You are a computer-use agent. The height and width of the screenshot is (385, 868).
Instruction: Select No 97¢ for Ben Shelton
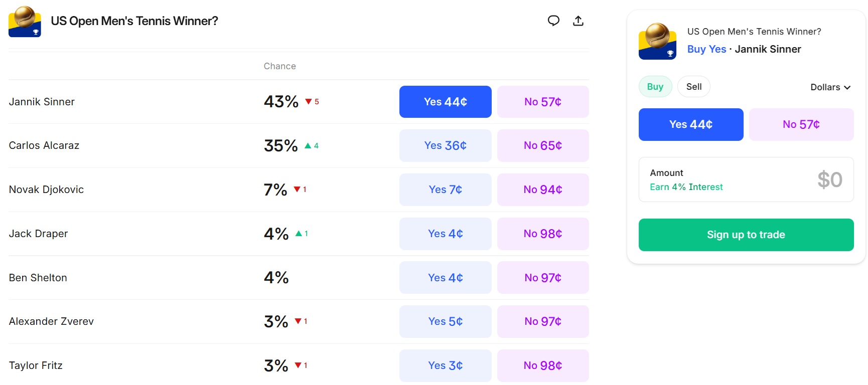(x=542, y=278)
